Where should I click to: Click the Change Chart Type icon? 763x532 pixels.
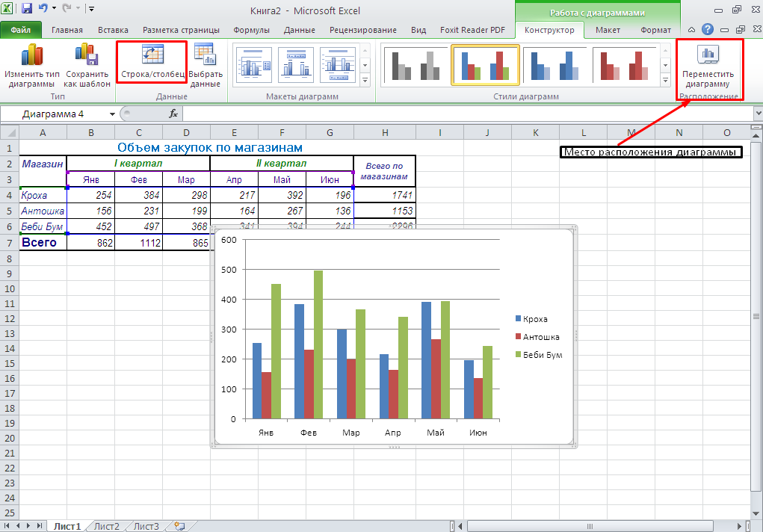31,55
